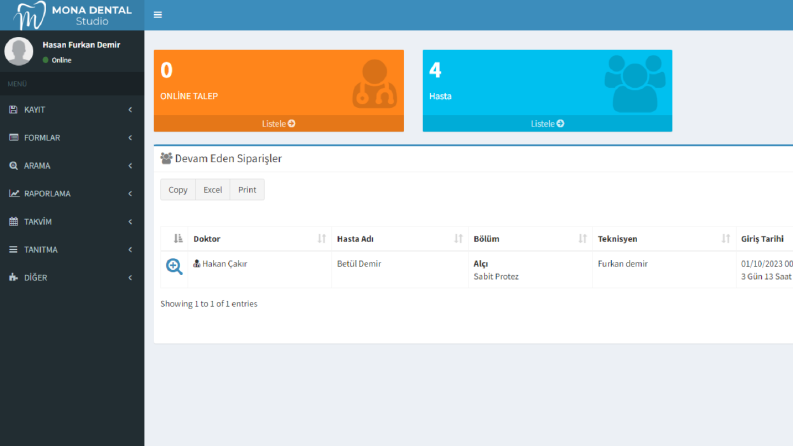Click the ONLİNE TALEP count 0
Screen dimensions: 793x446
166,70
